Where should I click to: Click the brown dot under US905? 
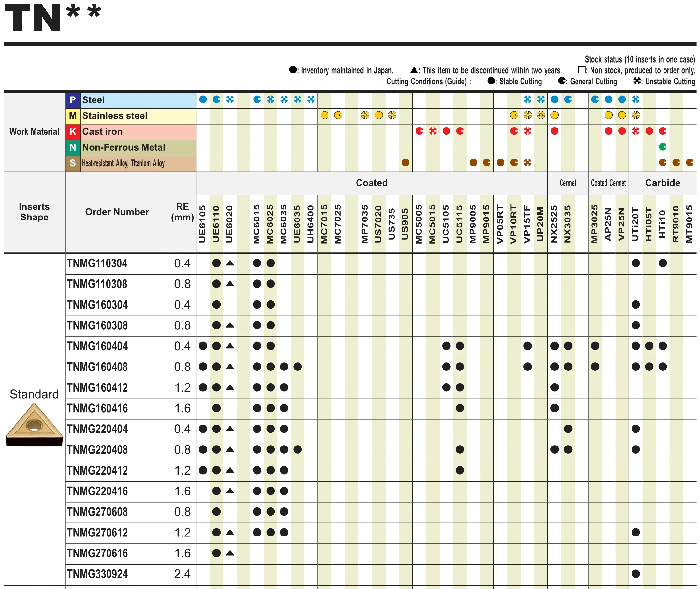405,163
